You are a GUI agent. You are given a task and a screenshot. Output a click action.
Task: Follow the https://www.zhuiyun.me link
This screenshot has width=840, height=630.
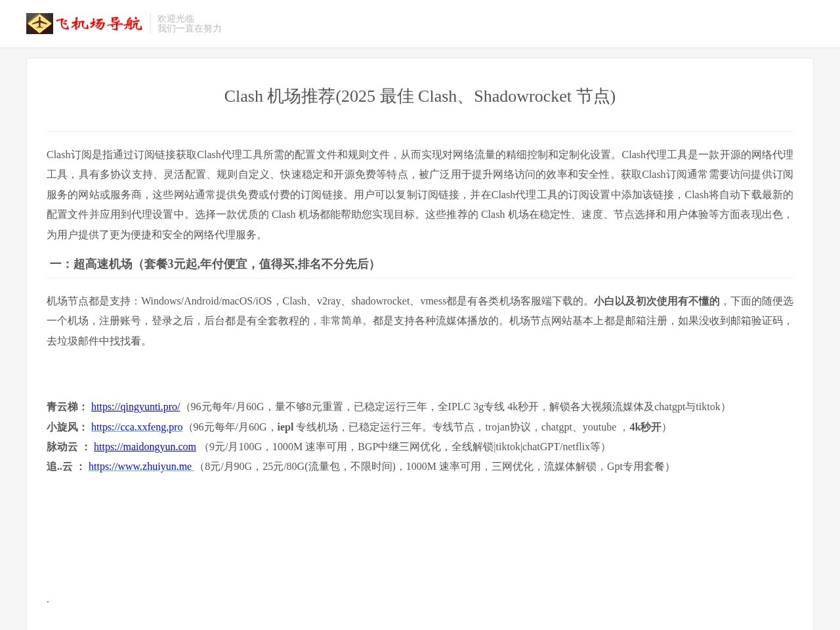click(x=140, y=467)
